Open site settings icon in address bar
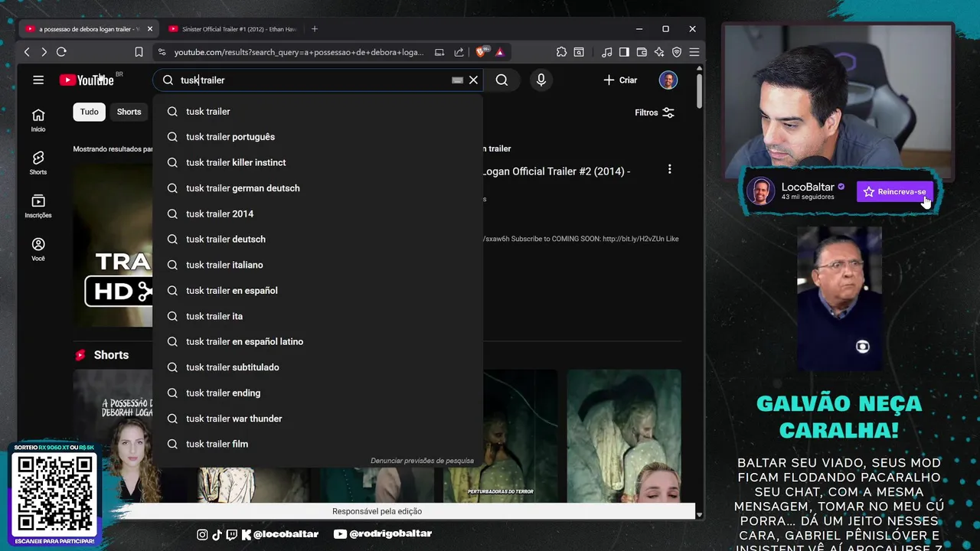 161,52
